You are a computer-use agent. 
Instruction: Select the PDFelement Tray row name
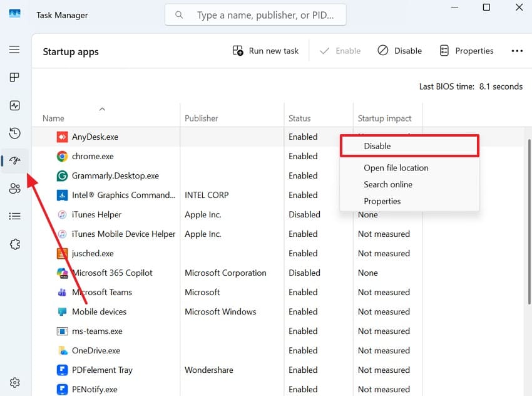pos(102,370)
